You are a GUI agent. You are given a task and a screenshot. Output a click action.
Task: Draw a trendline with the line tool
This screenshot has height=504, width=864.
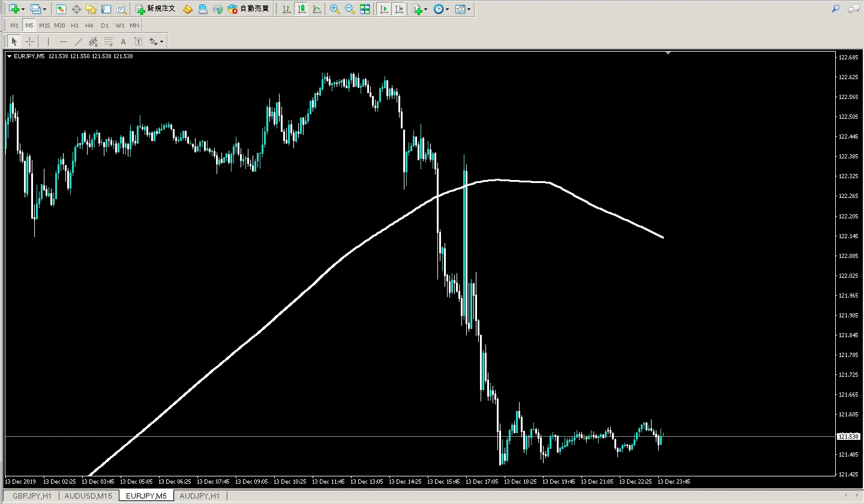78,41
